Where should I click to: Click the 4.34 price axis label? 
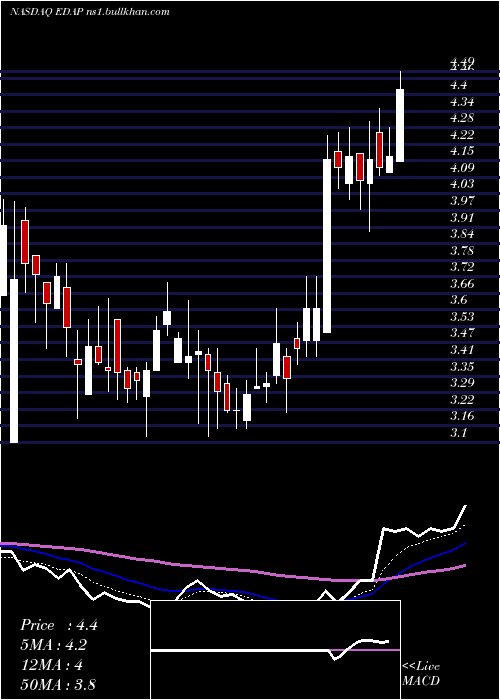(x=462, y=102)
